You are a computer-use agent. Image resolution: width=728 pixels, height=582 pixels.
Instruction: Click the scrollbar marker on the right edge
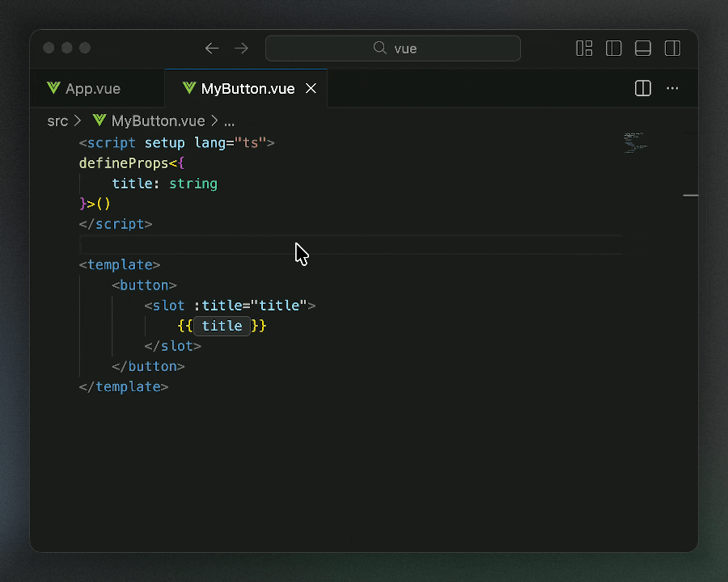pyautogui.click(x=690, y=196)
